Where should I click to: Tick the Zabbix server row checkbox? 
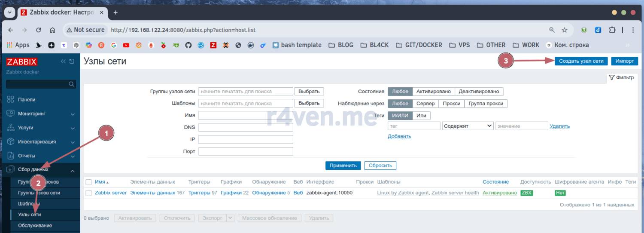(x=88, y=193)
